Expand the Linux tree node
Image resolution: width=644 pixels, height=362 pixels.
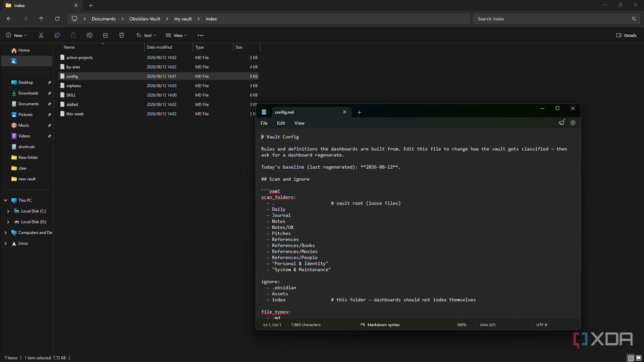[x=5, y=243]
